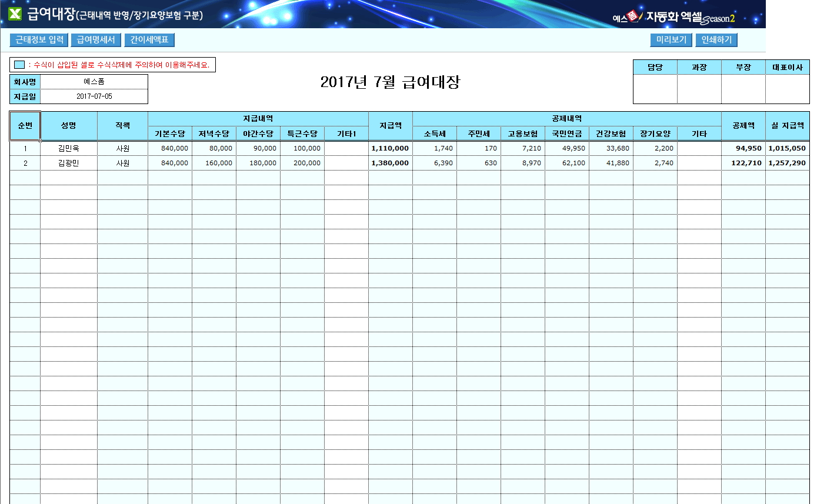Select the 주민세 value 170

479,148
